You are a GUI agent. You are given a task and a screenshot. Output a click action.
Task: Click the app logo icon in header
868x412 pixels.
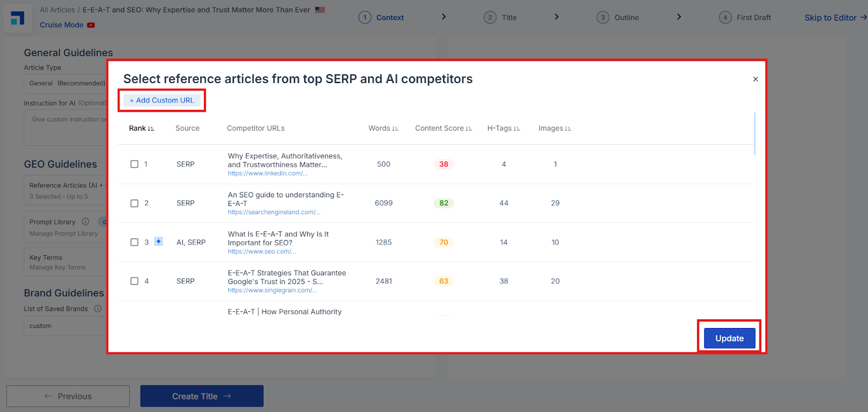[x=17, y=18]
